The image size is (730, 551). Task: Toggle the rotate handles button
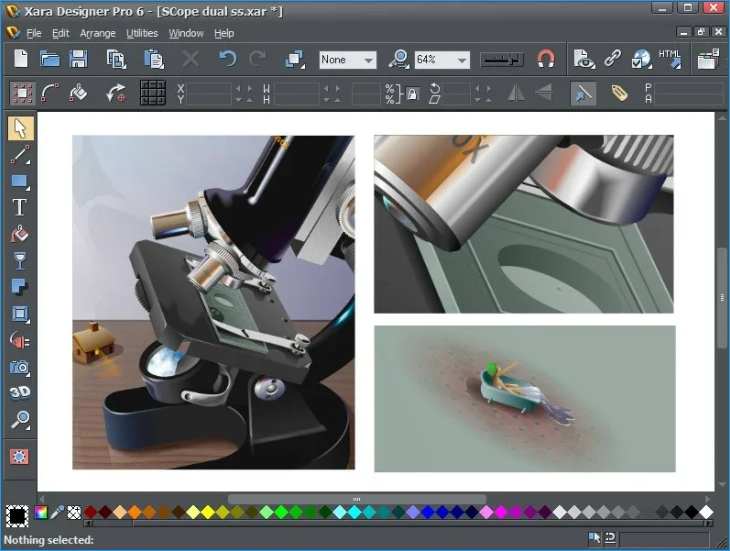(x=116, y=93)
